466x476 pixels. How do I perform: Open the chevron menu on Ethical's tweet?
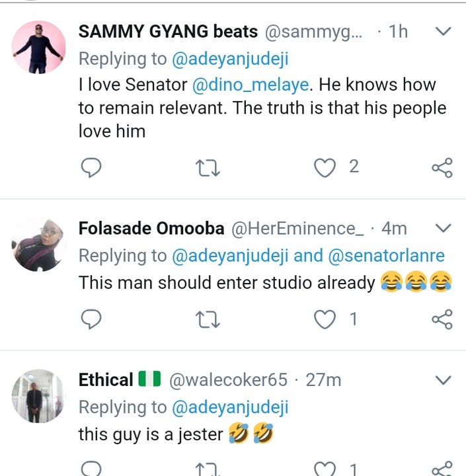pos(444,380)
